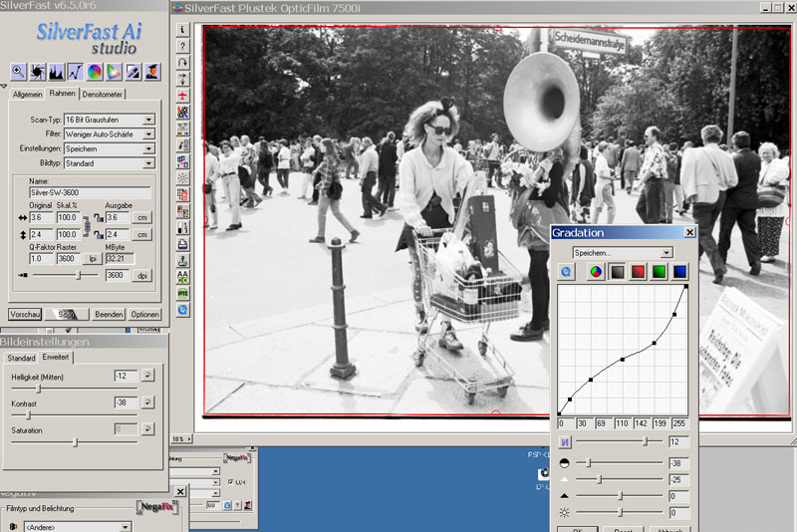This screenshot has width=797, height=532.
Task: Click the Vorschau button
Action: (x=25, y=314)
